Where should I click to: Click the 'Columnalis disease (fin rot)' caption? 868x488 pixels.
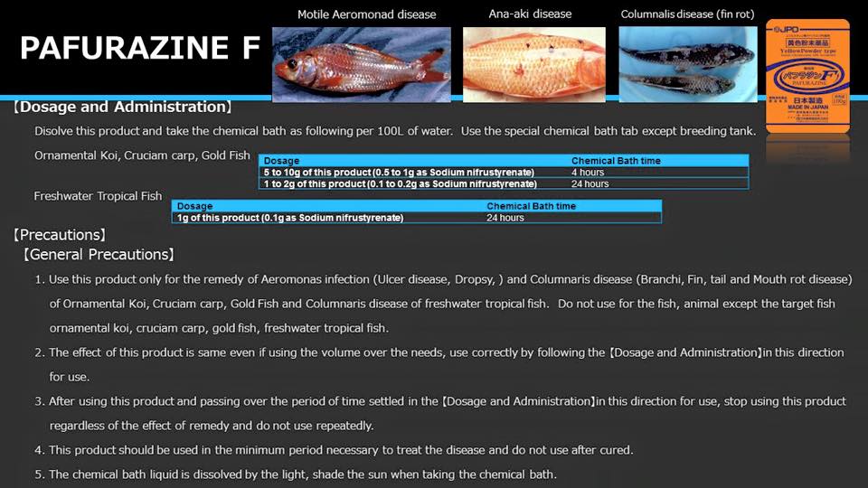tap(687, 14)
